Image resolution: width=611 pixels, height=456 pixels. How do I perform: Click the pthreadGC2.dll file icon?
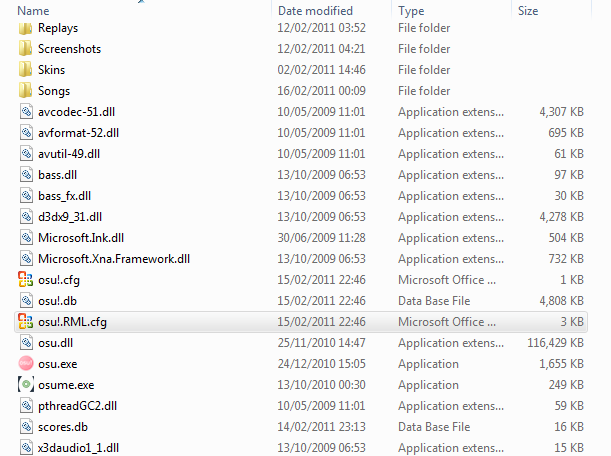(x=26, y=407)
